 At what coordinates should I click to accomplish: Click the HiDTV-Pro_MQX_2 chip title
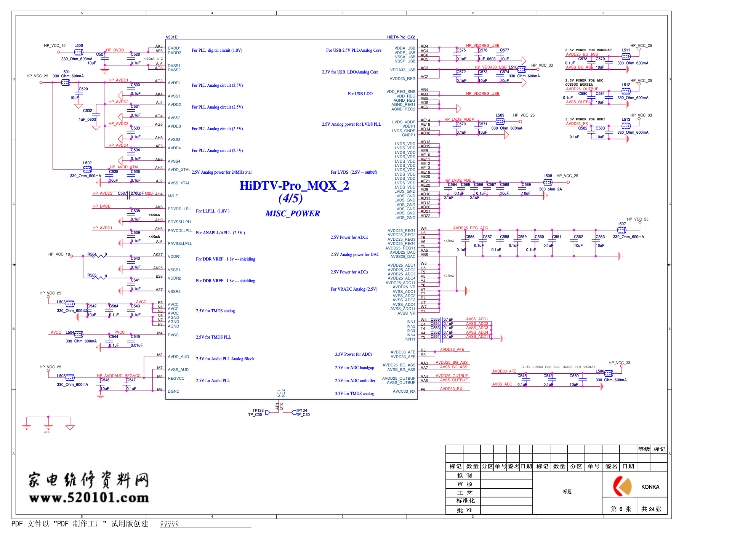[294, 185]
